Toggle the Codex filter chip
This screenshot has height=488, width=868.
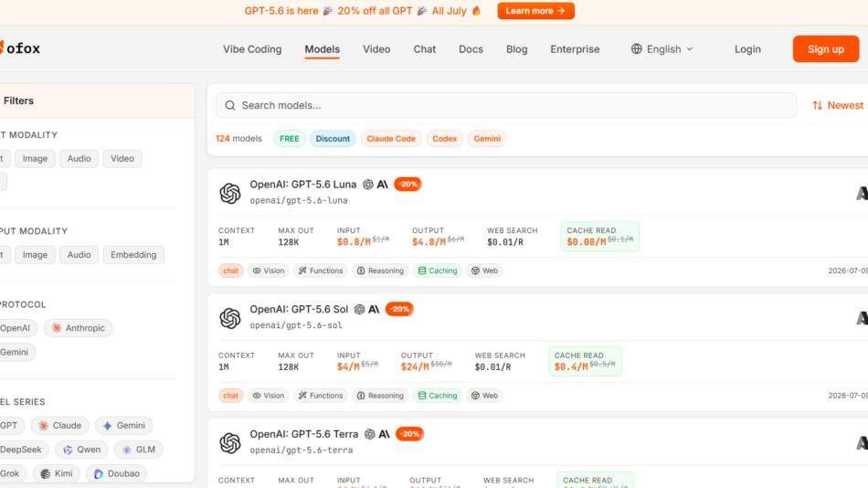(x=445, y=139)
